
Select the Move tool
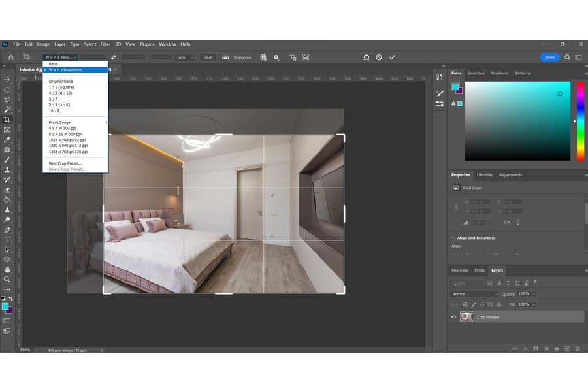point(7,80)
